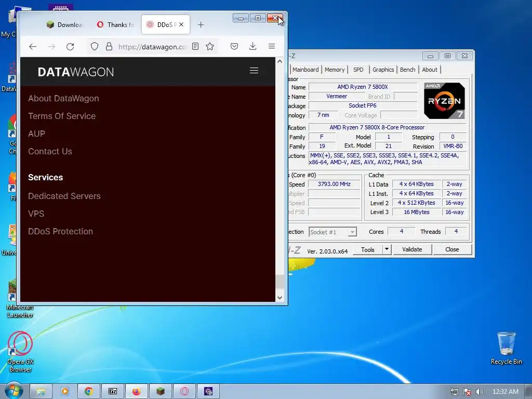
Task: Open Socket #1 selection dropdown
Action: click(x=332, y=232)
